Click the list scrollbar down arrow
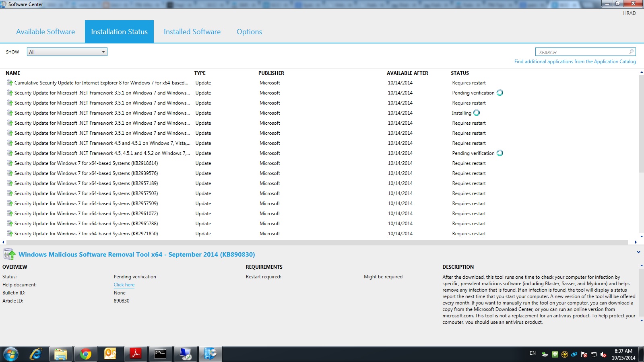 pyautogui.click(x=641, y=237)
